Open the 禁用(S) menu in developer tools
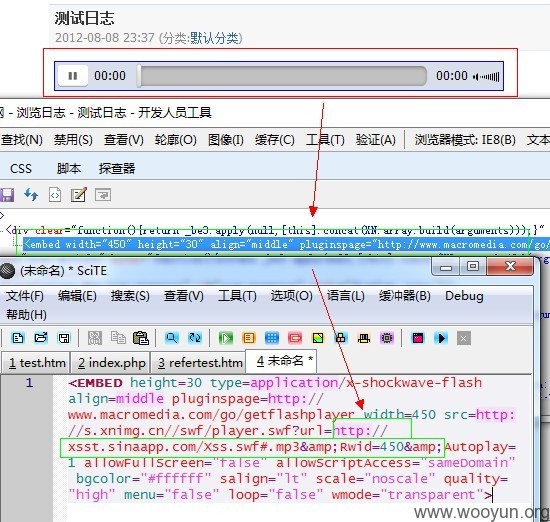Image resolution: width=550 pixels, height=522 pixels. click(73, 140)
